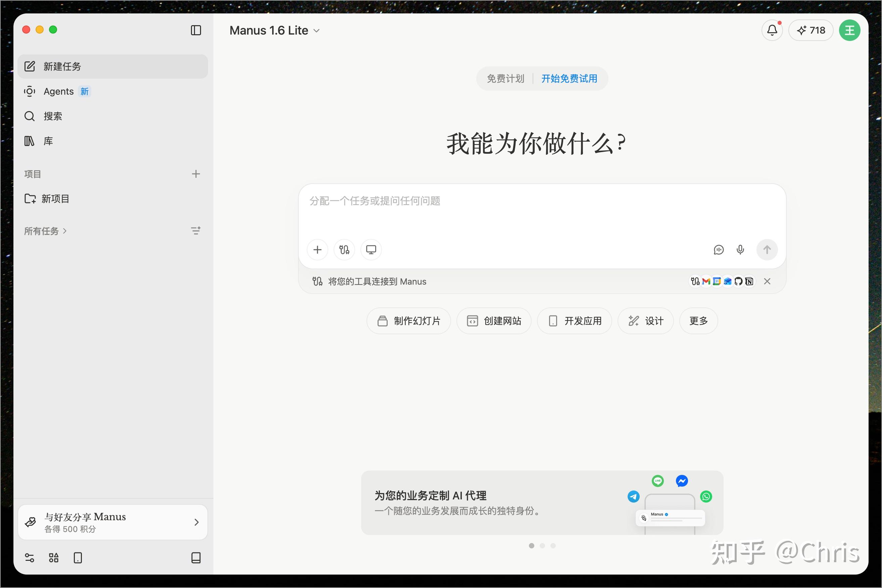The width and height of the screenshot is (882, 588).
Task: Choose 制作幻灯片 make slides
Action: (408, 321)
